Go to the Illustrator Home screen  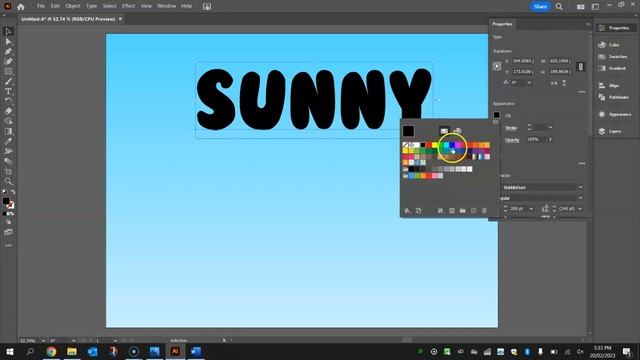point(20,7)
